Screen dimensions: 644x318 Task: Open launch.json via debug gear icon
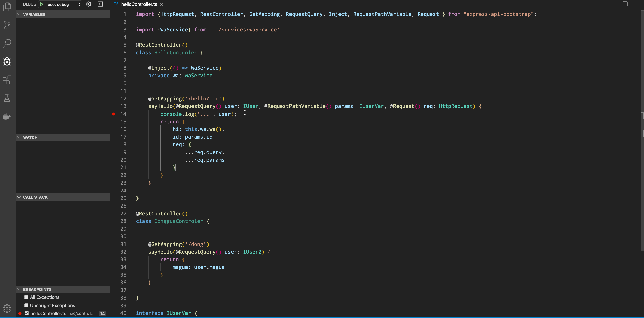(89, 4)
